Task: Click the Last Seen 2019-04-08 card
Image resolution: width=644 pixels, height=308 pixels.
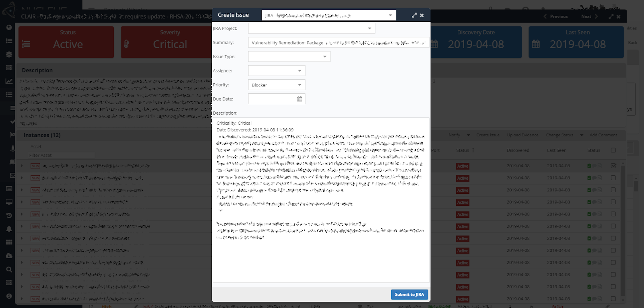Action: 576,42
